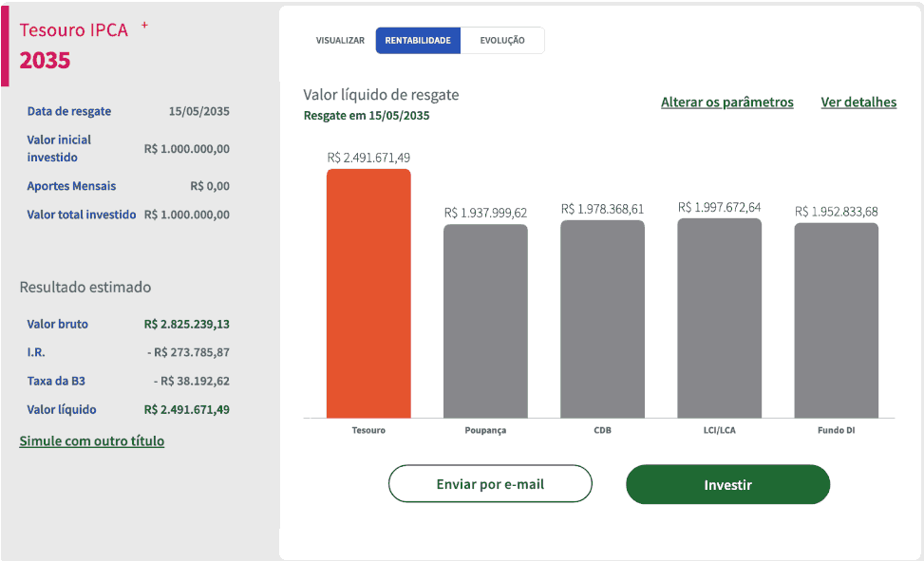Click the Poupança bar

(x=485, y=318)
